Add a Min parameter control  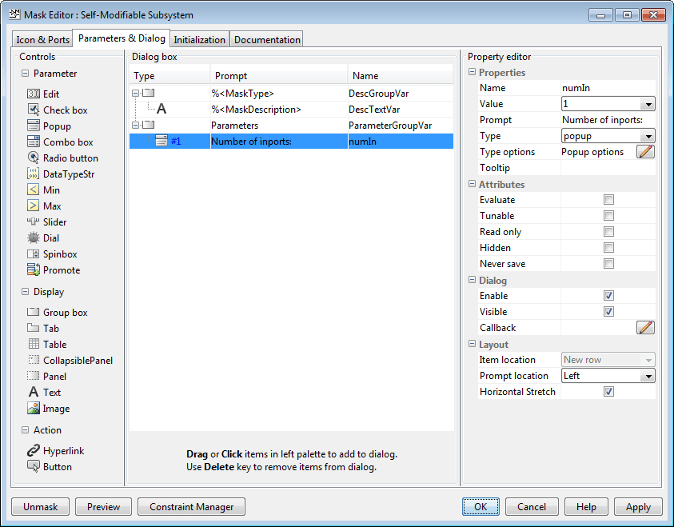click(x=43, y=190)
